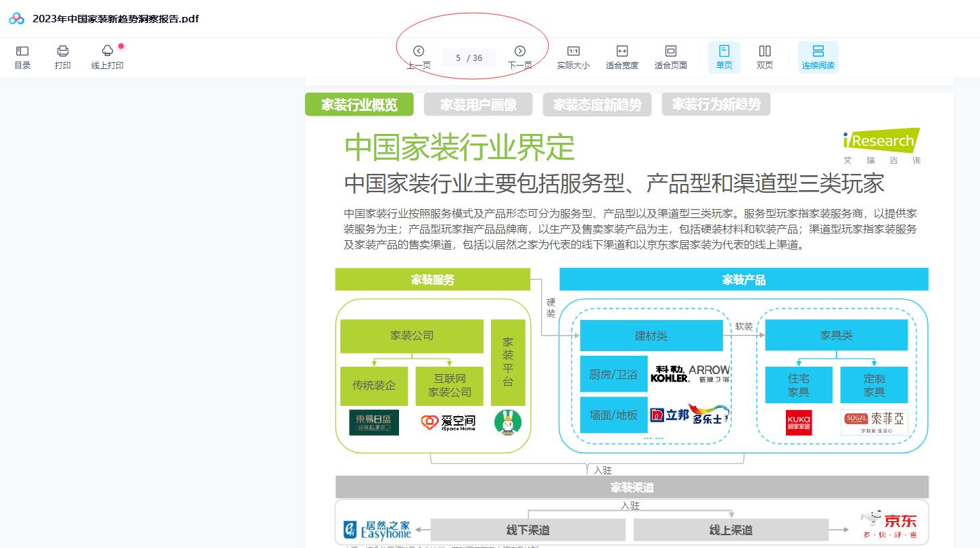
Task: Open 线上打印 online print option
Action: (x=108, y=57)
